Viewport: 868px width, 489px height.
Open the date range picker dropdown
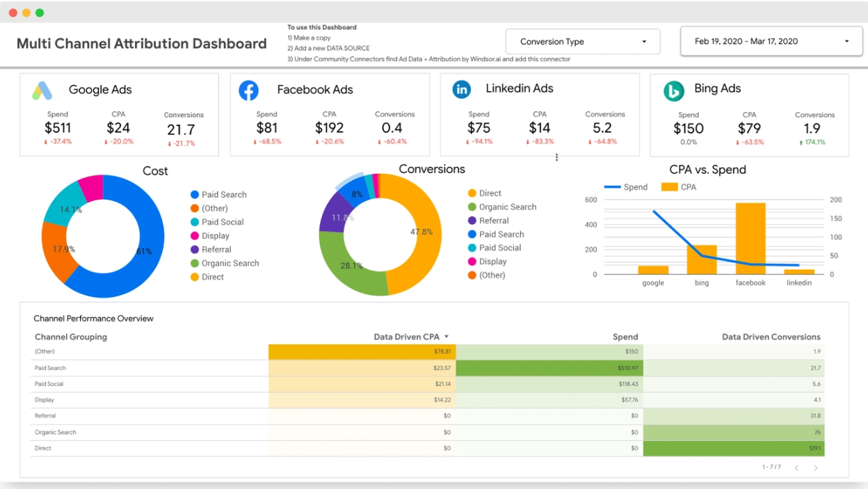click(771, 41)
